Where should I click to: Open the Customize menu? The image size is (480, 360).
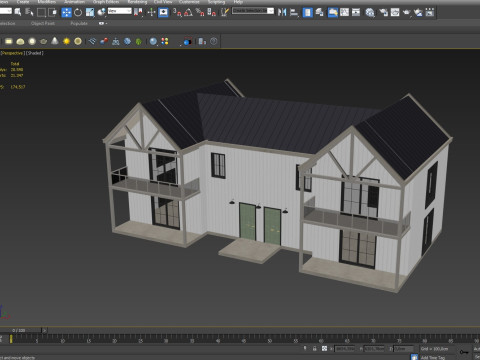click(189, 2)
